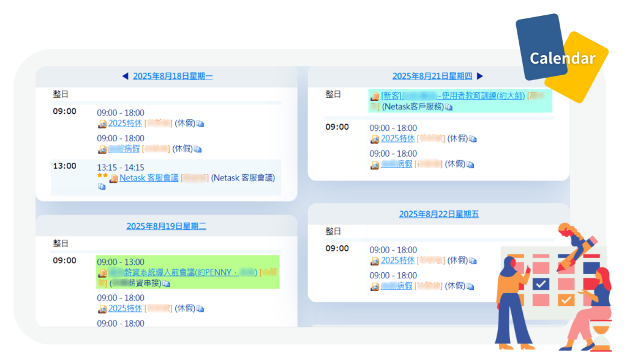
Task: Click copy icon below Netask 客服會議 entry
Action: (x=102, y=187)
